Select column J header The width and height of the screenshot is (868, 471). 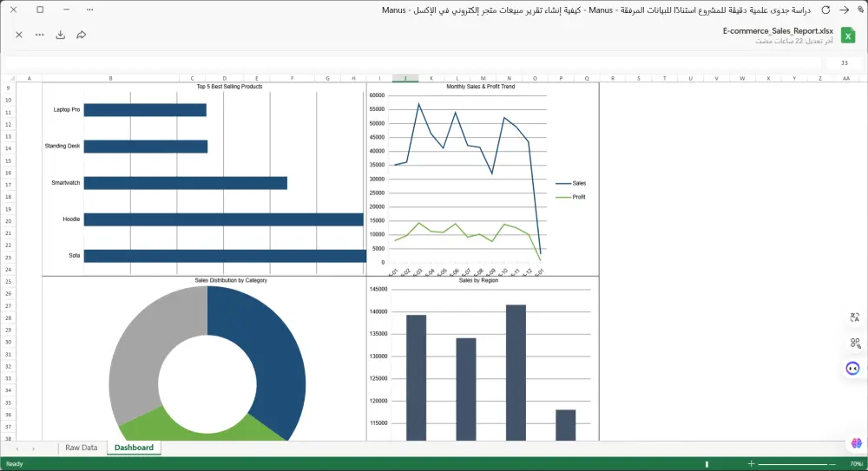pyautogui.click(x=405, y=78)
